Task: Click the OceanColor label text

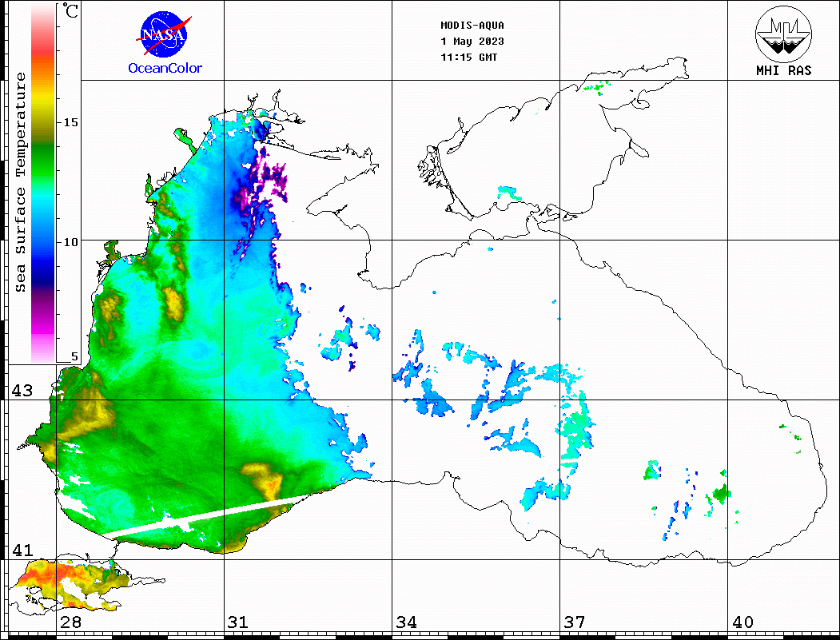Action: coord(165,68)
